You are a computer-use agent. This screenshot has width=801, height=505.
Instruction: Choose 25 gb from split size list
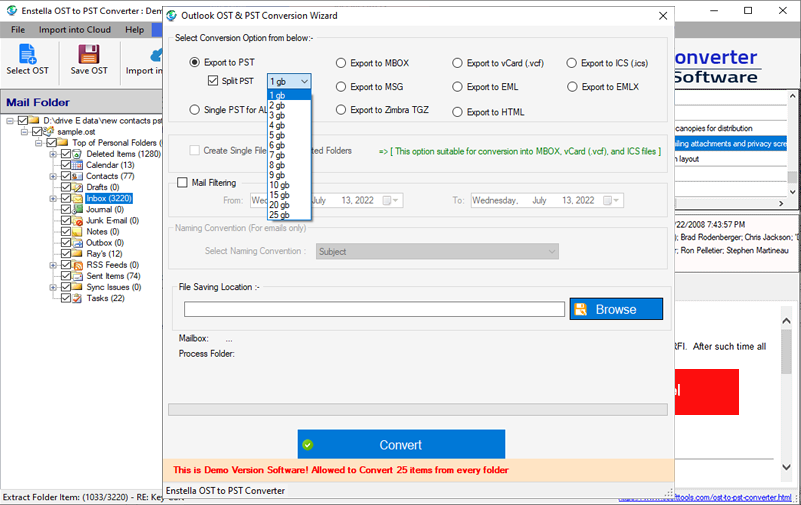289,215
